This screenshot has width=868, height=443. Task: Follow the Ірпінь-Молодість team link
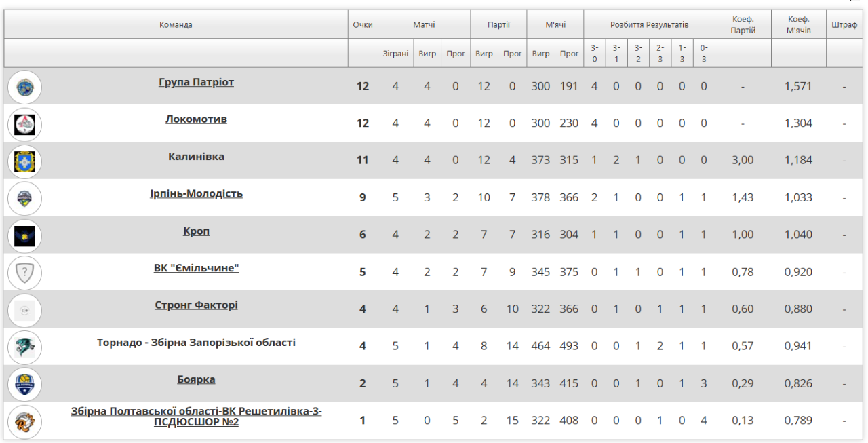coord(196,194)
